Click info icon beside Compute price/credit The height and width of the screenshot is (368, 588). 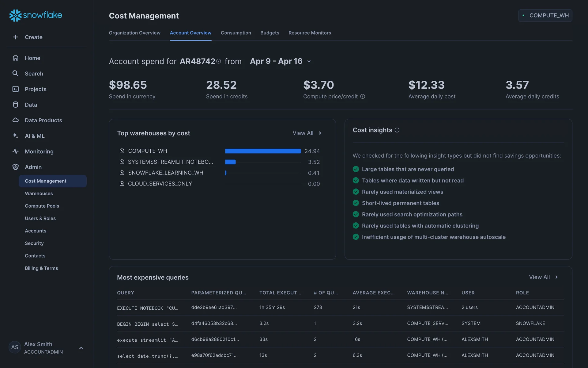(x=363, y=97)
